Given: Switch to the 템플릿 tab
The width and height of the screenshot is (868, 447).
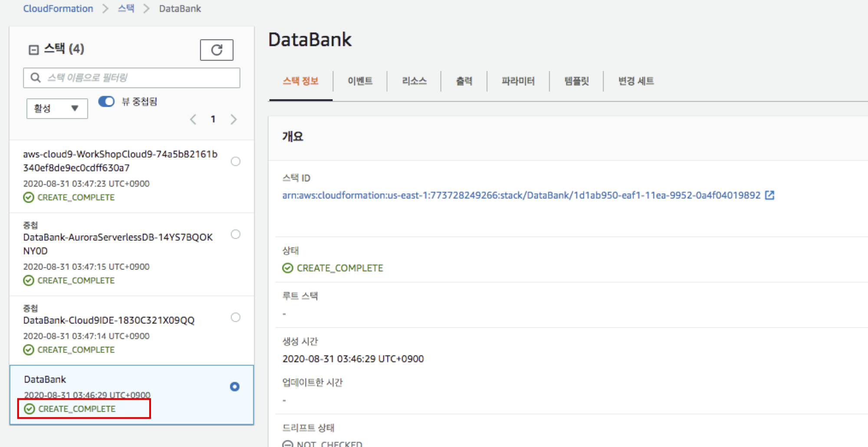Looking at the screenshot, I should tap(576, 81).
